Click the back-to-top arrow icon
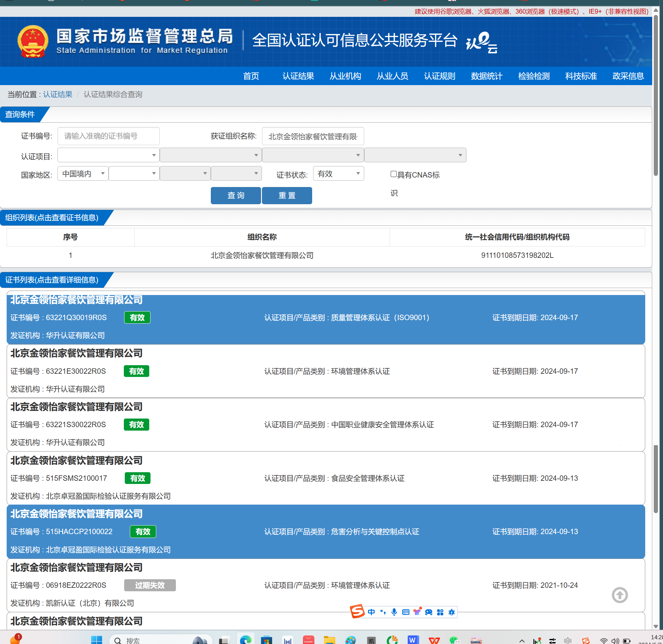 point(620,595)
